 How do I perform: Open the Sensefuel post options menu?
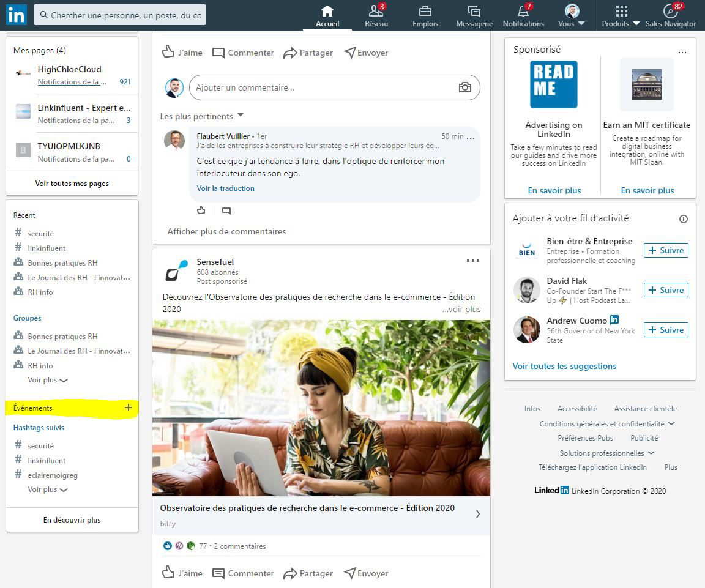tap(472, 261)
